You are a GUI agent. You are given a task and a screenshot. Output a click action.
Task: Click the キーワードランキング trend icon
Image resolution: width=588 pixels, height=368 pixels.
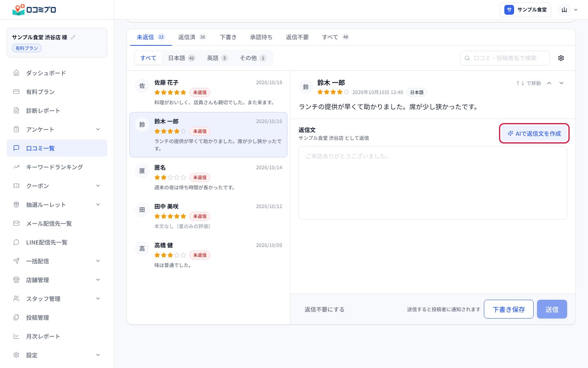[x=16, y=167]
